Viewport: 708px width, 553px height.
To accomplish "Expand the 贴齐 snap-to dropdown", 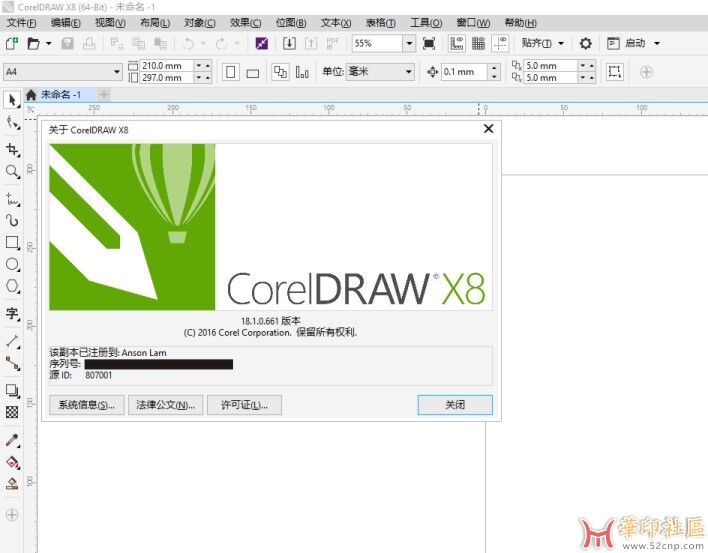I will [561, 43].
